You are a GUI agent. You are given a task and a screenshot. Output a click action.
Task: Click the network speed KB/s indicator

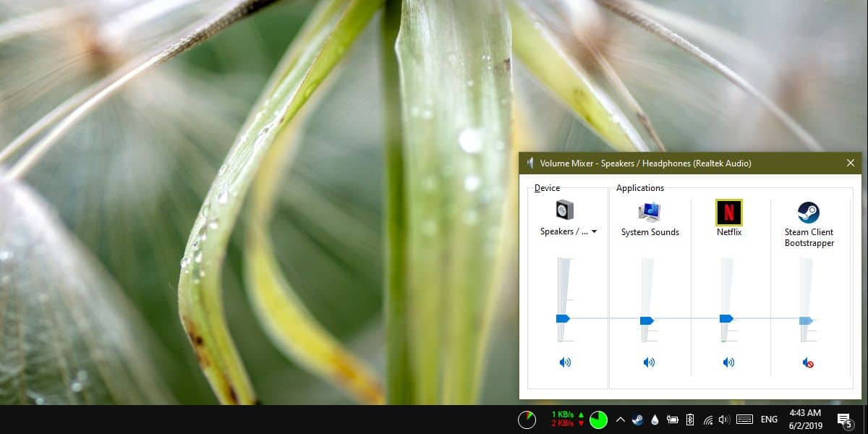568,420
